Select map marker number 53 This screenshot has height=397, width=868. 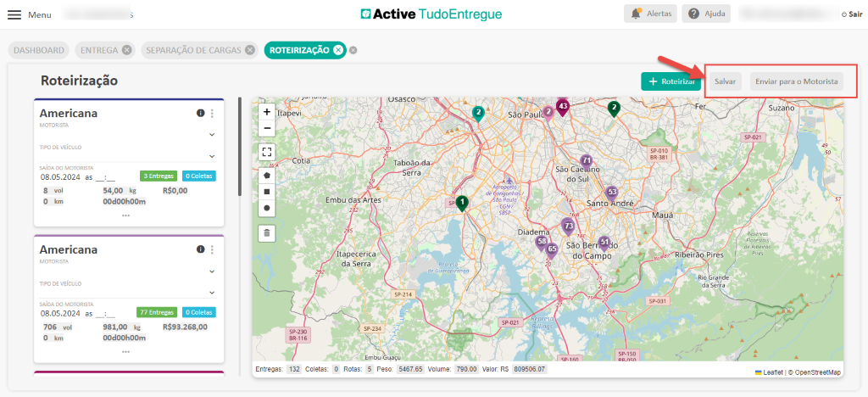click(x=611, y=193)
